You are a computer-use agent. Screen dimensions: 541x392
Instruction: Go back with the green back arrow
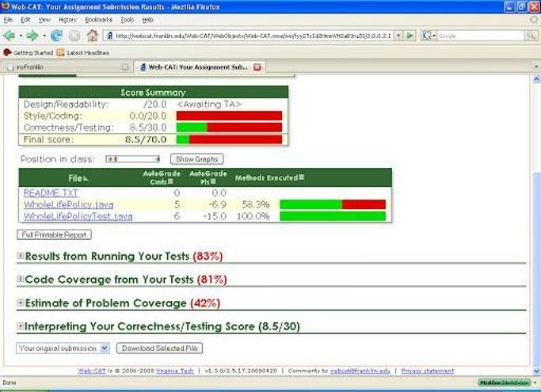(x=10, y=35)
